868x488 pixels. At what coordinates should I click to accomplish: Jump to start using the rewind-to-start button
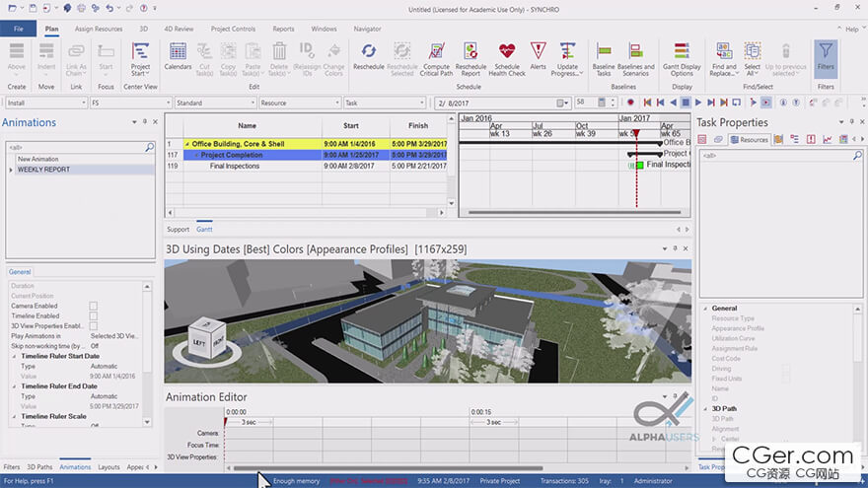[648, 103]
